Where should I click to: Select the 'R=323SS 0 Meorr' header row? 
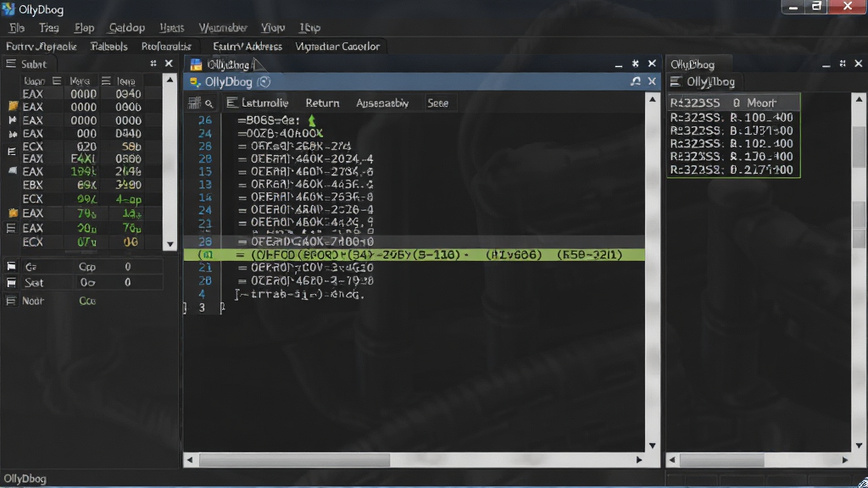(x=733, y=103)
